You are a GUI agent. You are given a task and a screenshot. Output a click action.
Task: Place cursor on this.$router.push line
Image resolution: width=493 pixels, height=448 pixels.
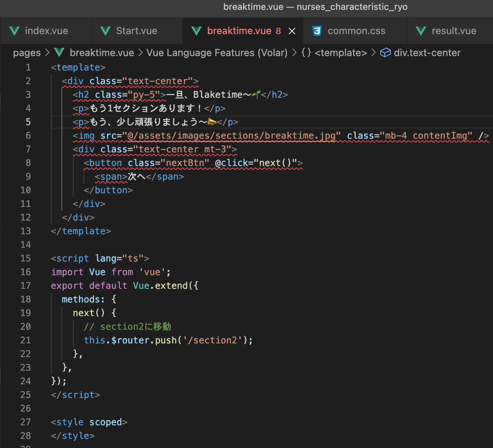(168, 340)
